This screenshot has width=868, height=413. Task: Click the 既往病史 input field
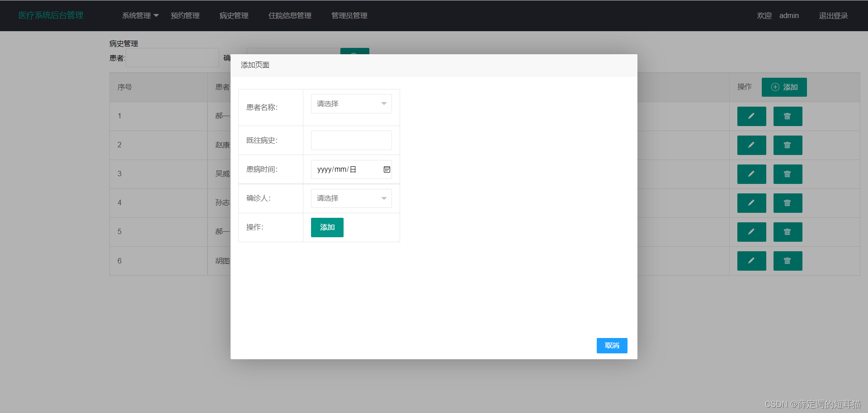click(x=351, y=141)
